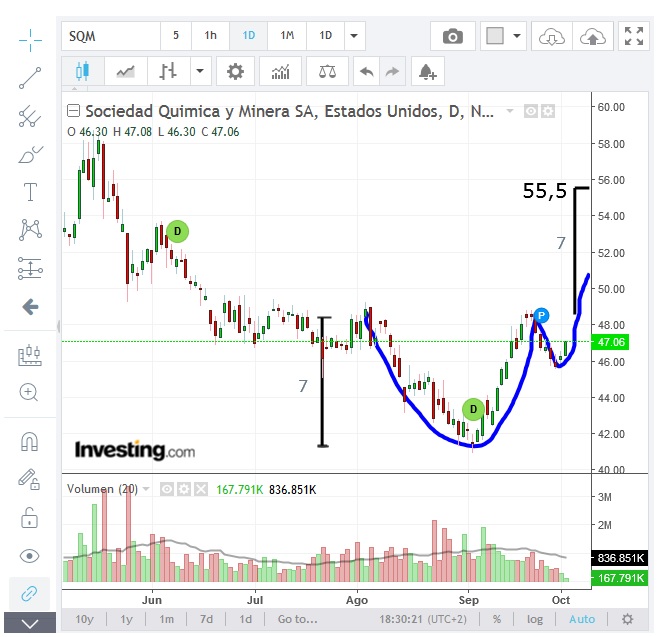This screenshot has width=669, height=637.
Task: Activate the zoom in tool
Action: pos(29,392)
